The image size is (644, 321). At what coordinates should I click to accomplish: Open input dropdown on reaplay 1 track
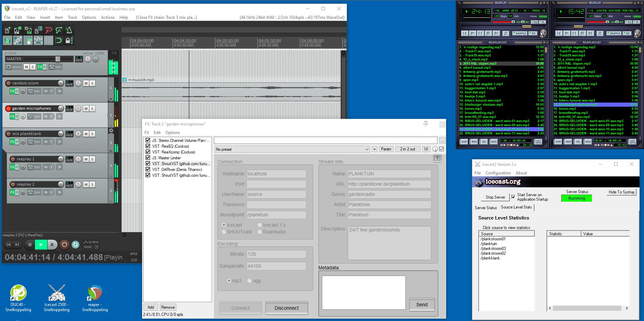coord(52,167)
